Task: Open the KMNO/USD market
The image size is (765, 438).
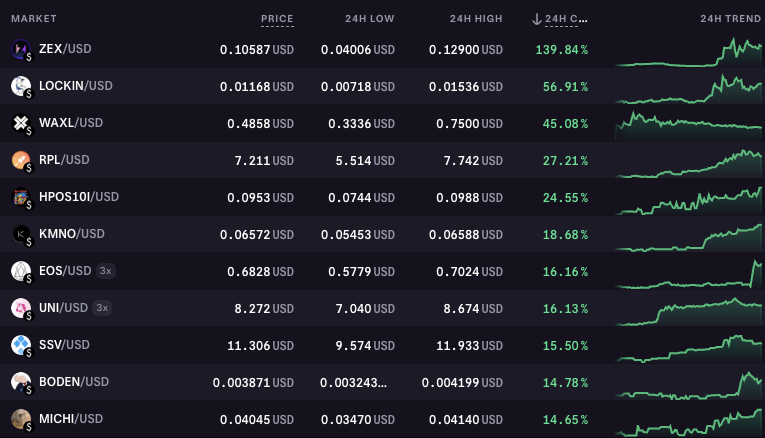Action: 72,234
